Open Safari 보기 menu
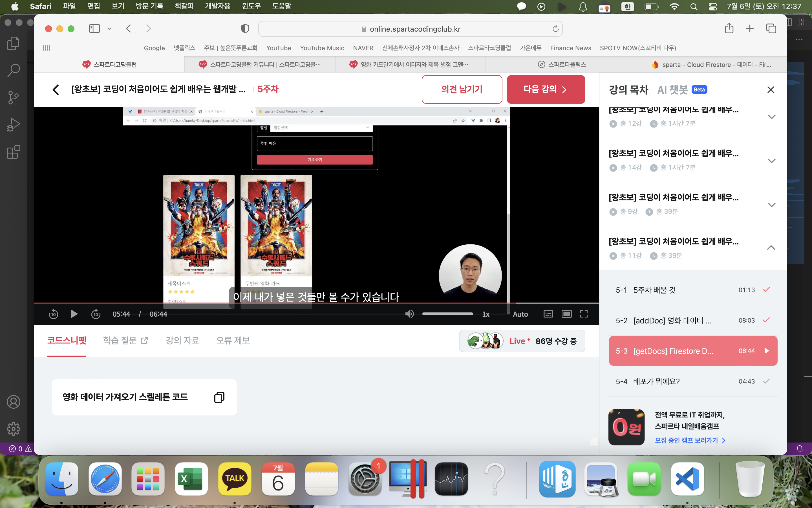This screenshot has width=812, height=508. point(118,6)
